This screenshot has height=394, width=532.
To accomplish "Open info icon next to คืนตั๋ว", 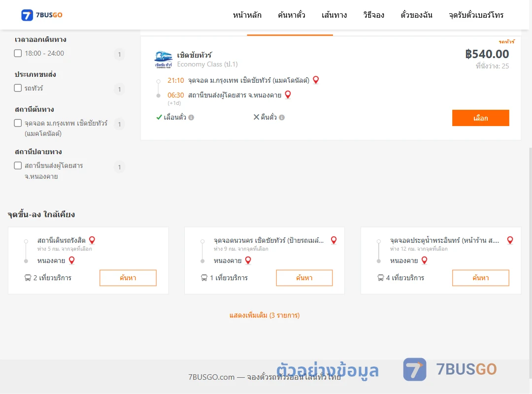I will 282,117.
